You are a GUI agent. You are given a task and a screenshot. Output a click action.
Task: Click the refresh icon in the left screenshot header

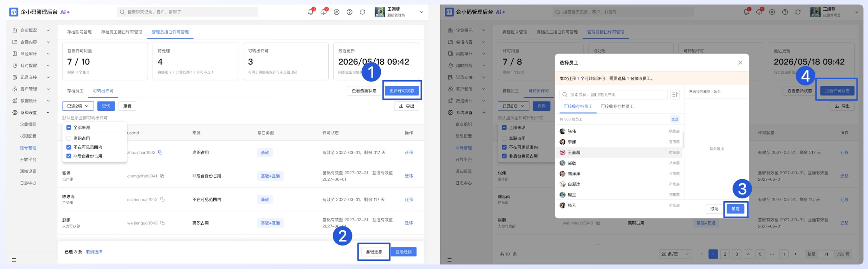362,12
